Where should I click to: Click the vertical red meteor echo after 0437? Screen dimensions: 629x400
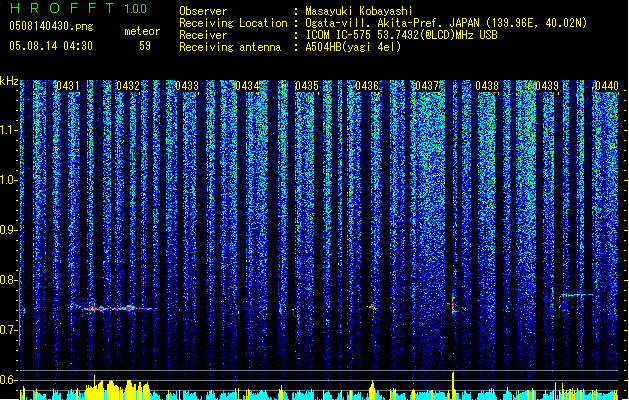(x=453, y=304)
